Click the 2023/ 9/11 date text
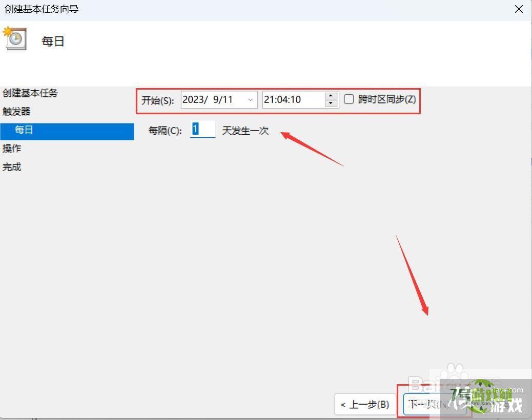 point(208,100)
